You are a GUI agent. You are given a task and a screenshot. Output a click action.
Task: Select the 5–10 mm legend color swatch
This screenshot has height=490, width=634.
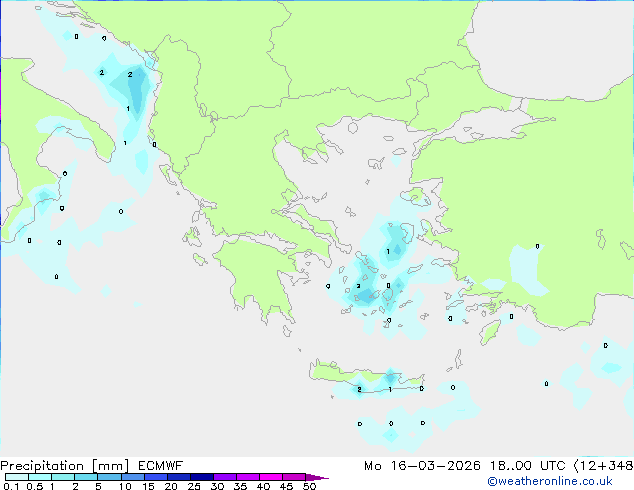click(x=110, y=477)
